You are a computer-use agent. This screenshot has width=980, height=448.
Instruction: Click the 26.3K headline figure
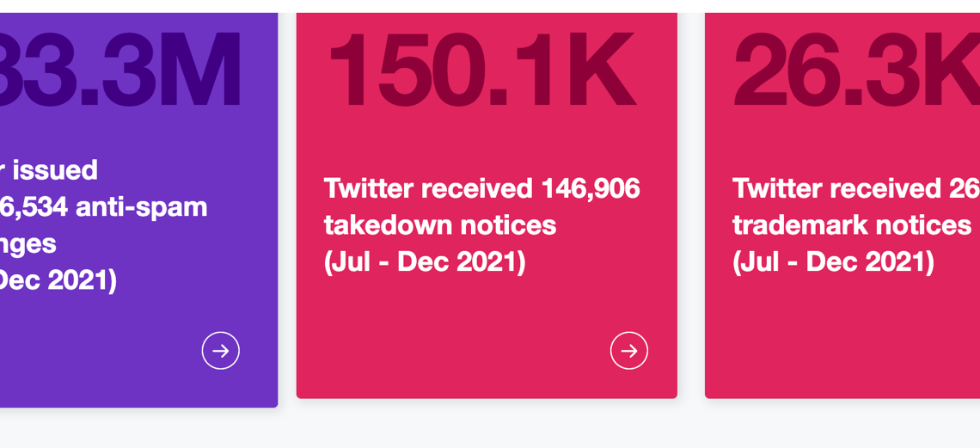pos(857,70)
